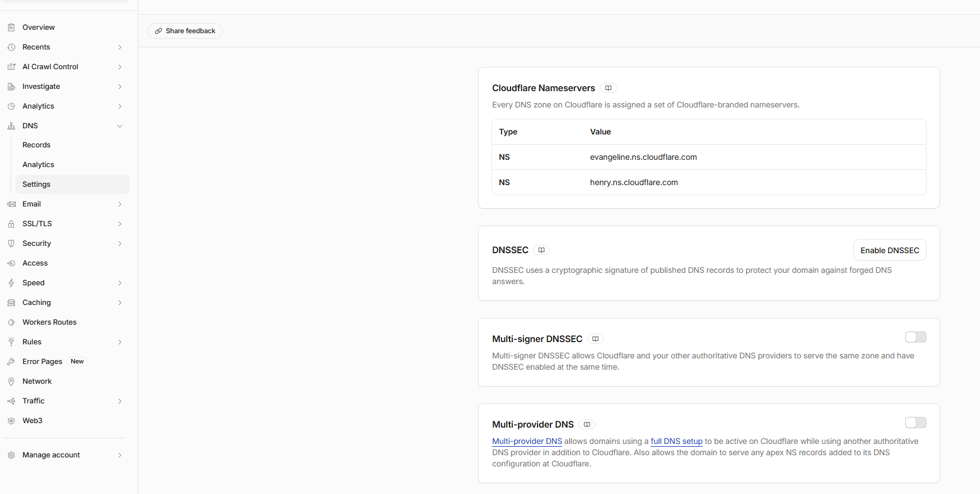Click the Traffic routing icon
Screen dimensions: 980x494
pos(11,401)
